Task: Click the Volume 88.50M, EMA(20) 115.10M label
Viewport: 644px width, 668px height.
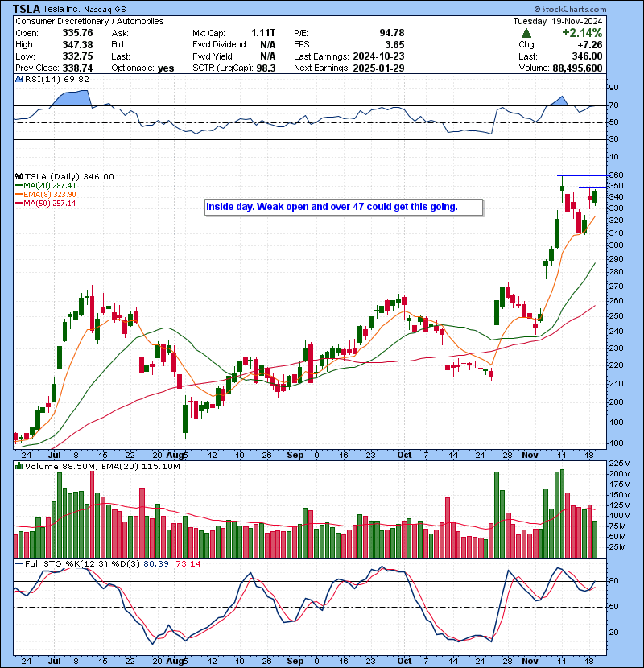Action: pyautogui.click(x=102, y=467)
